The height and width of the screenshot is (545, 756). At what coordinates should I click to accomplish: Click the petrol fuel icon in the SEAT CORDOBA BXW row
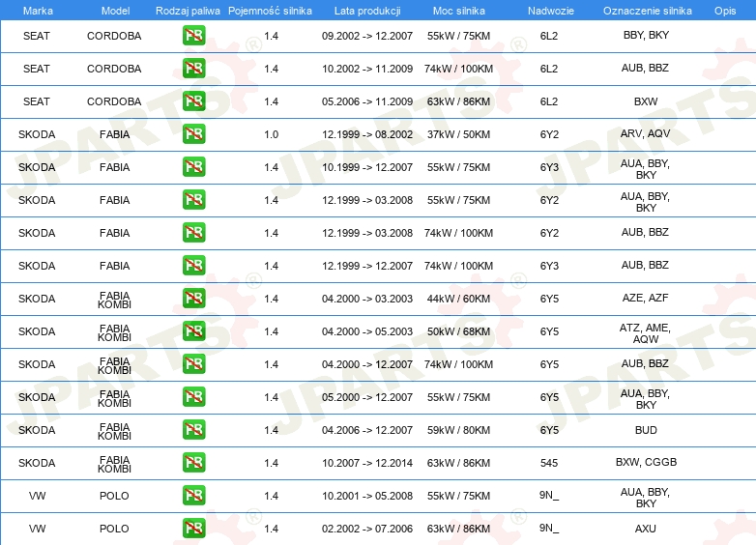(x=193, y=101)
